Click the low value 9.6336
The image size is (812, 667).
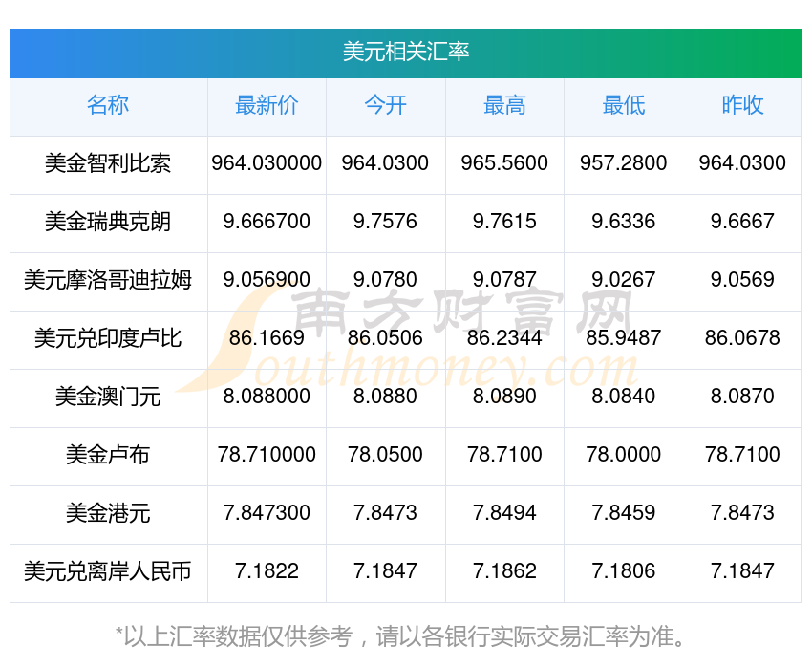tap(624, 222)
